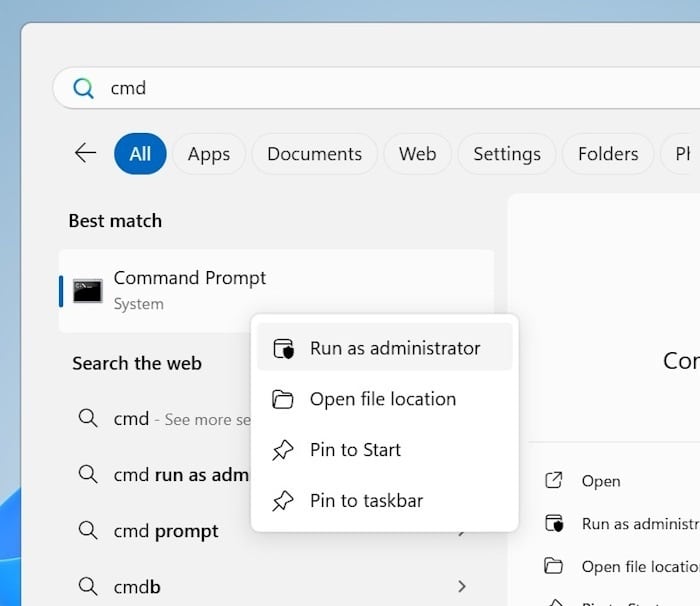Click the shield icon beside Run as administrator

point(283,349)
